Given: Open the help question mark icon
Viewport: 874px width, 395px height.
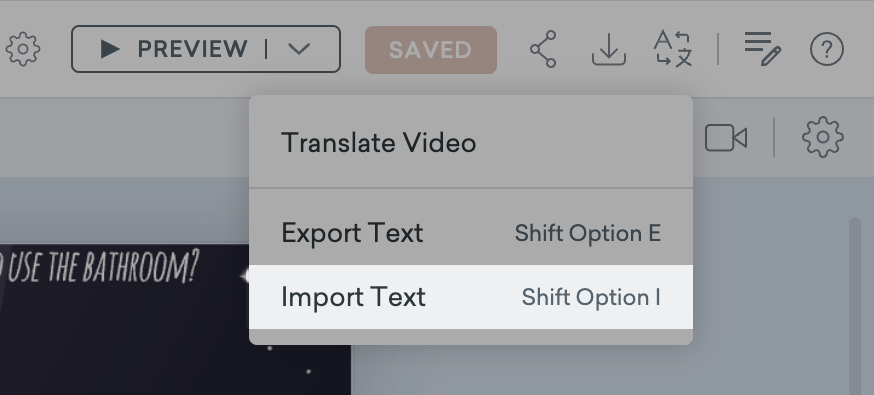Looking at the screenshot, I should pos(827,49).
